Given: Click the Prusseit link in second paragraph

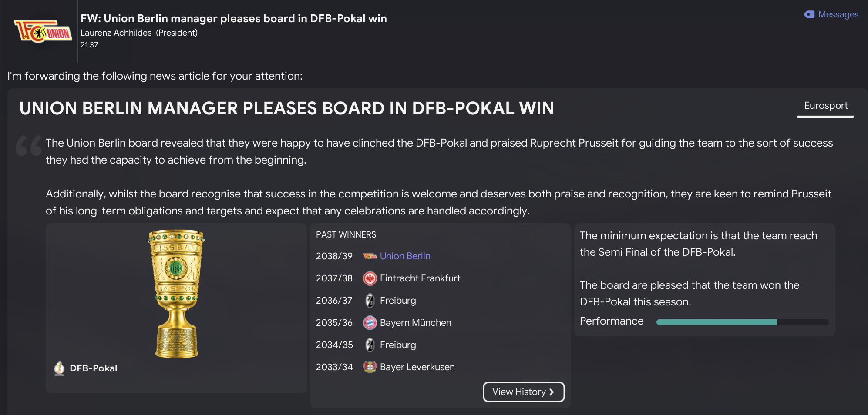Looking at the screenshot, I should 811,194.
